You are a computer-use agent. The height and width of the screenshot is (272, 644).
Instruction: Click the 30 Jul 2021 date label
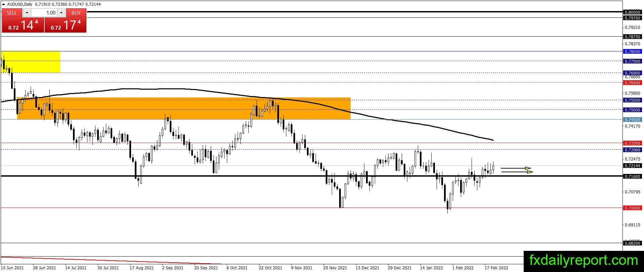point(108,268)
